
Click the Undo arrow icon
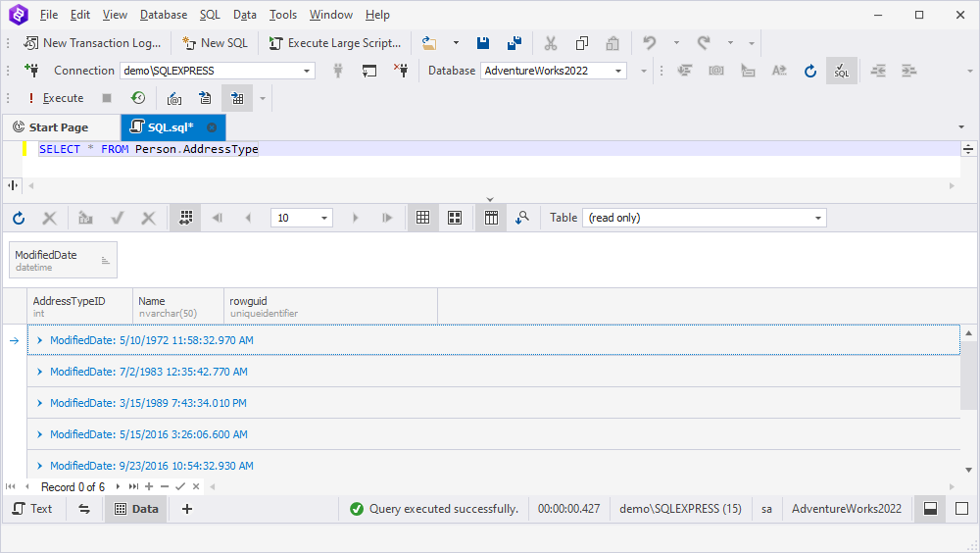pyautogui.click(x=650, y=43)
